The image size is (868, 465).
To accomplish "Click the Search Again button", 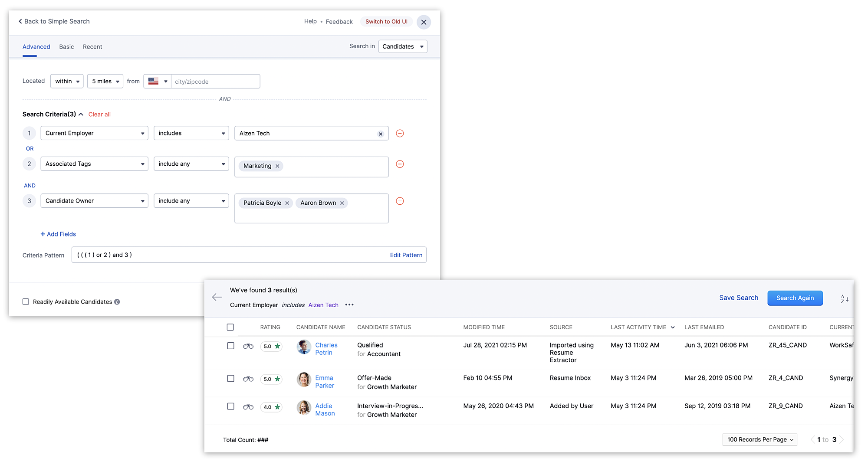I will coord(795,298).
